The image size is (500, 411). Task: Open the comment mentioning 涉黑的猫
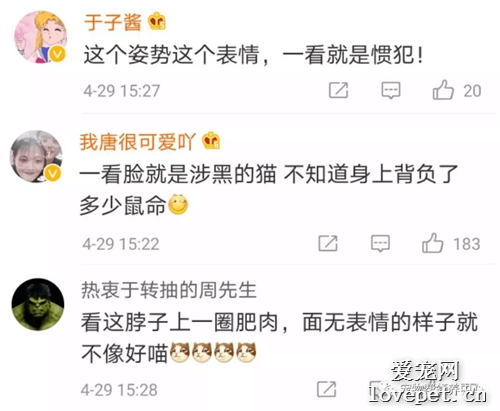269,190
